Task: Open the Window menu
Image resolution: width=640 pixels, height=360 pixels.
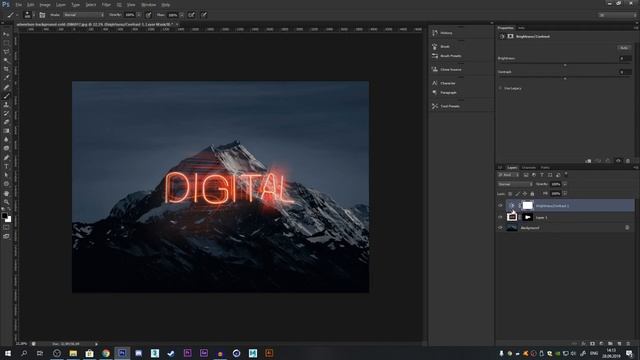Action: 149,5
